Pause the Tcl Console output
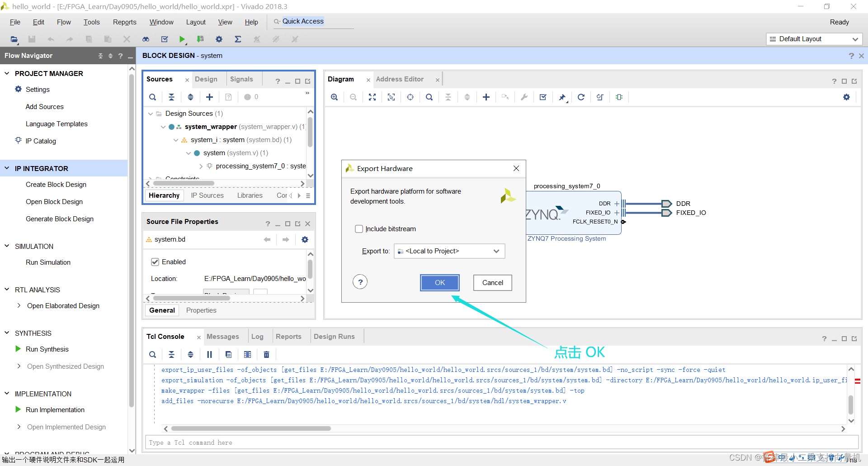Image resolution: width=868 pixels, height=466 pixels. coord(209,354)
